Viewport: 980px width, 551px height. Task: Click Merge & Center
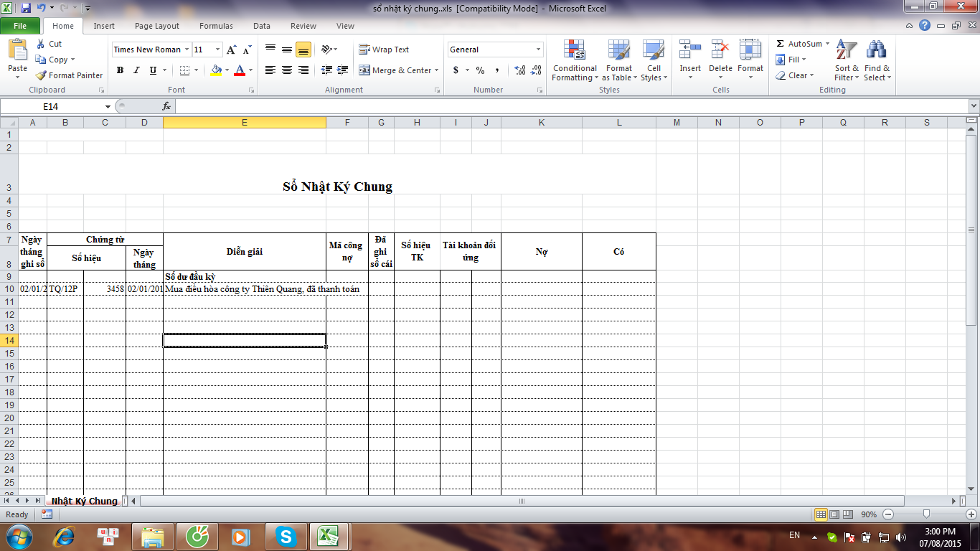pos(395,70)
